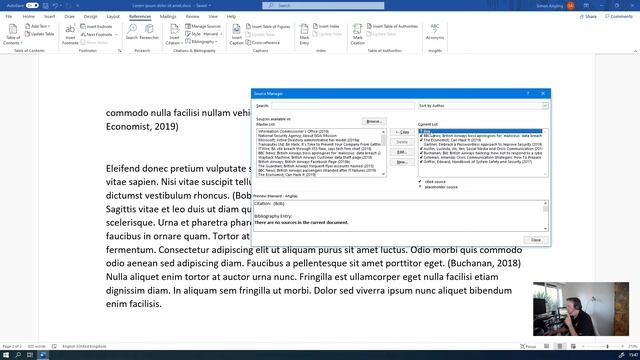Screen dimensions: 640x360
Task: Click the Word icon on the taskbar
Action: click(42, 355)
